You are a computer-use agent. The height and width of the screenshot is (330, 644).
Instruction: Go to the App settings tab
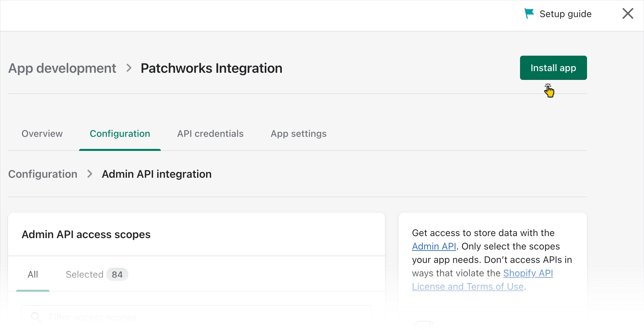pos(298,133)
